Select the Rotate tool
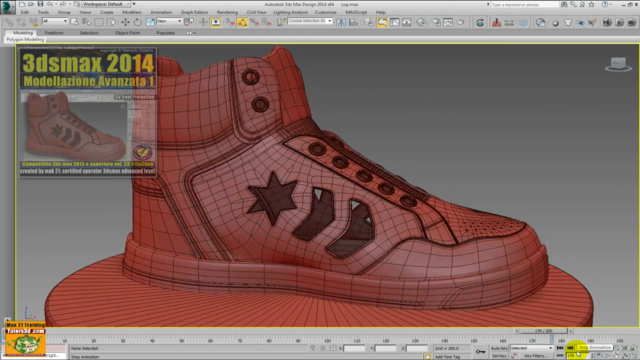This screenshot has width=640, height=360. (x=138, y=22)
